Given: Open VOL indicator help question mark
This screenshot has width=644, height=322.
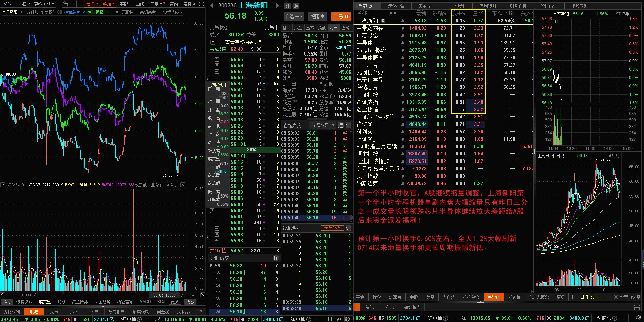Looking at the screenshot, I should pyautogui.click(x=3, y=185).
